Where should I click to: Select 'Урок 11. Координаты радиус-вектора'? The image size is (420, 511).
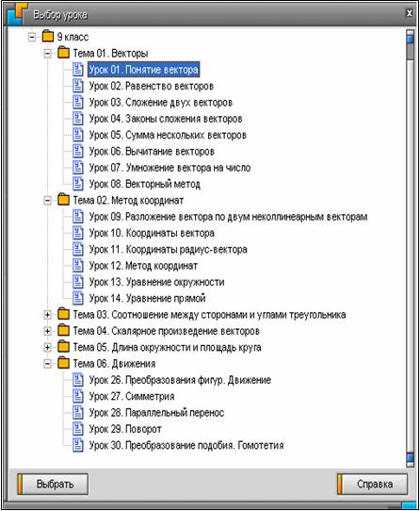(x=169, y=249)
